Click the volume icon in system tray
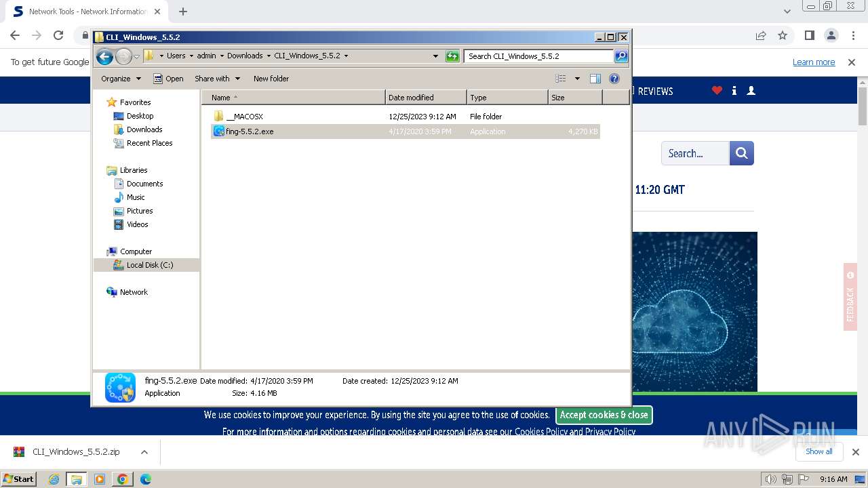 (x=771, y=479)
